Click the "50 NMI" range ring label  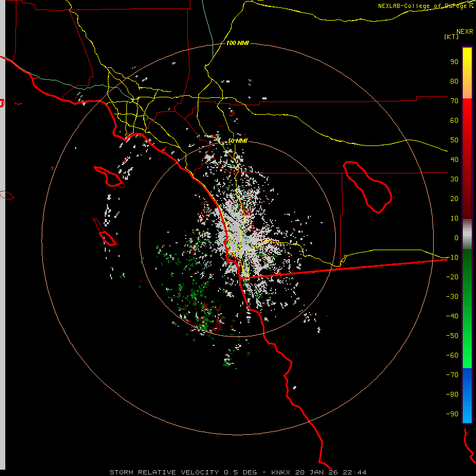(237, 141)
